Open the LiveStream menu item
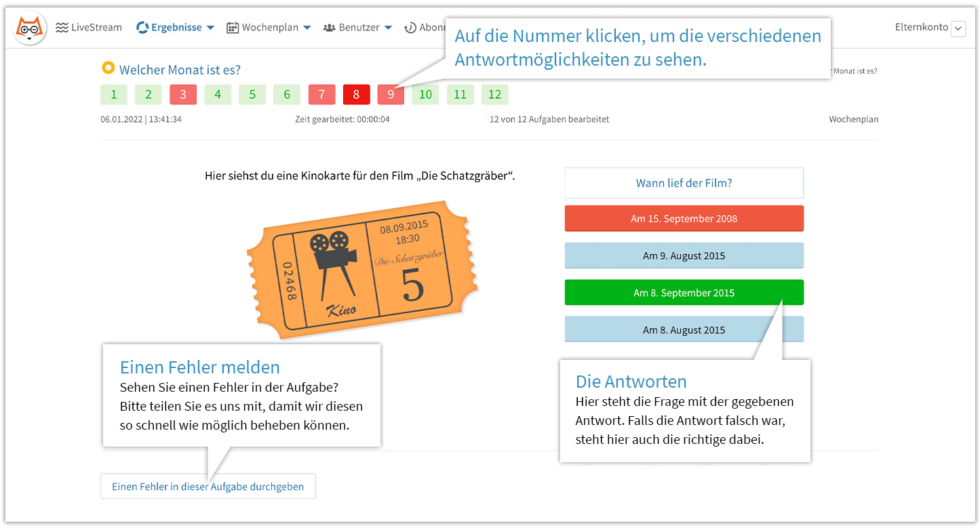This screenshot has width=980, height=530. (96, 28)
